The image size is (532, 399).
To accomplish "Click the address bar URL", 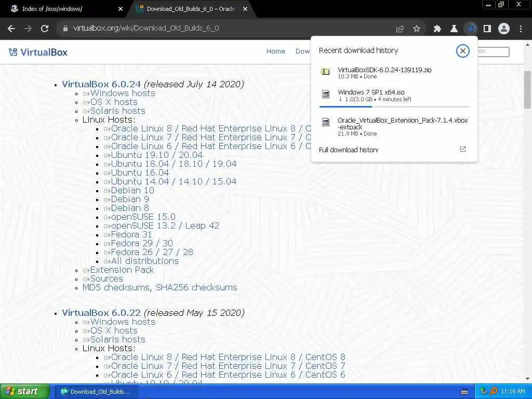I will pyautogui.click(x=146, y=29).
